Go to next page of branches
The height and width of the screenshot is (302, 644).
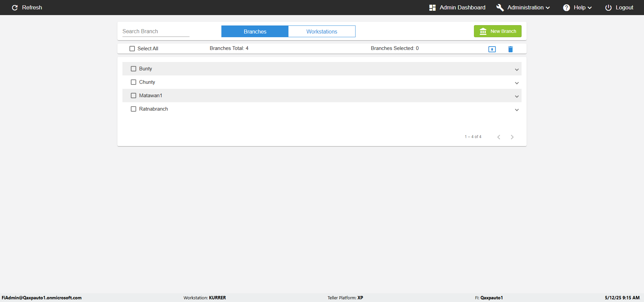[x=512, y=137]
